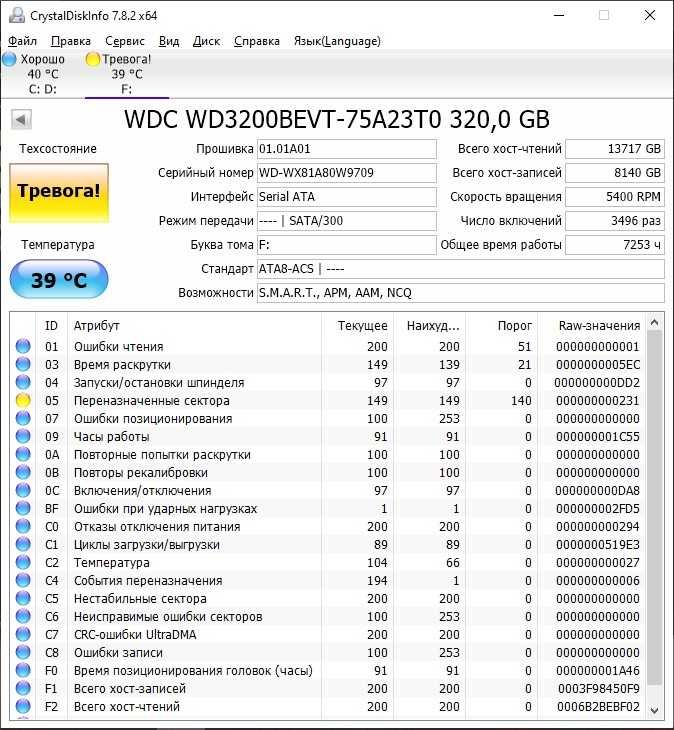Click the Общее время работы value 7253 ч
Screen dimensions: 674x730
(x=614, y=245)
